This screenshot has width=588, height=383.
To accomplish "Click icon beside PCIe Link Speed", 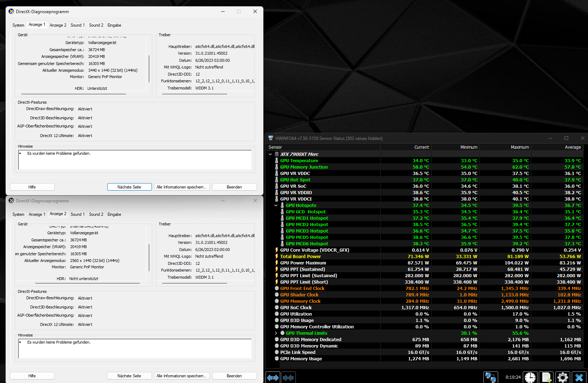I will point(277,352).
